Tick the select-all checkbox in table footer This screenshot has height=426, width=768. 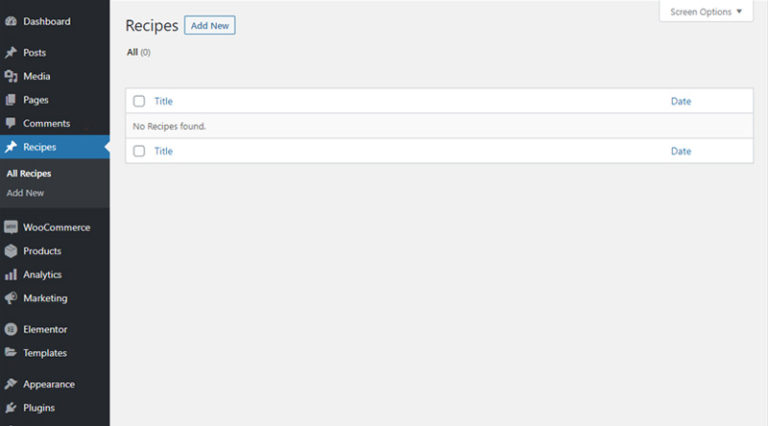pyautogui.click(x=139, y=151)
